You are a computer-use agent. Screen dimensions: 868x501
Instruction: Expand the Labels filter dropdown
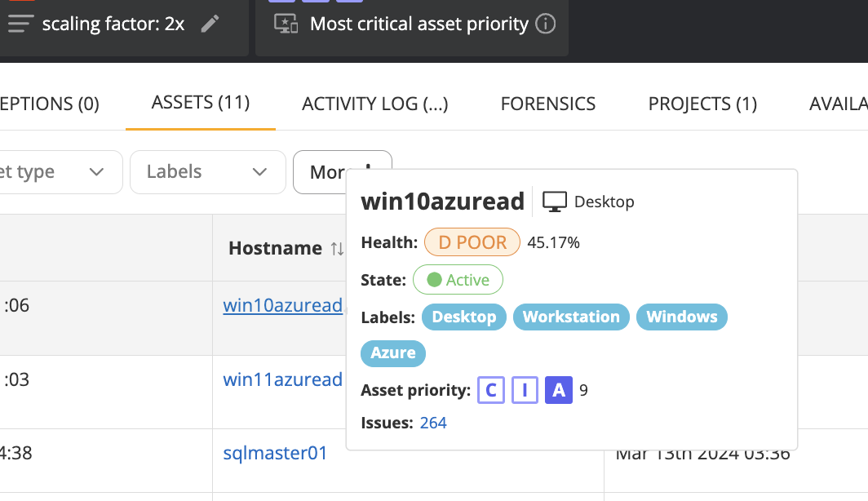(x=207, y=172)
